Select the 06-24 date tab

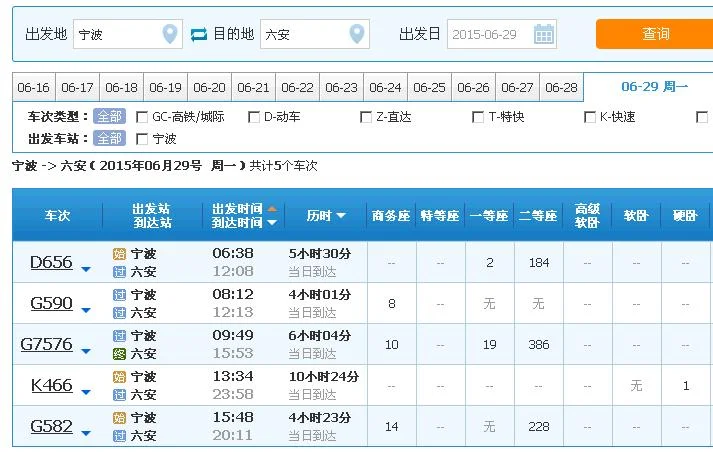[x=385, y=87]
